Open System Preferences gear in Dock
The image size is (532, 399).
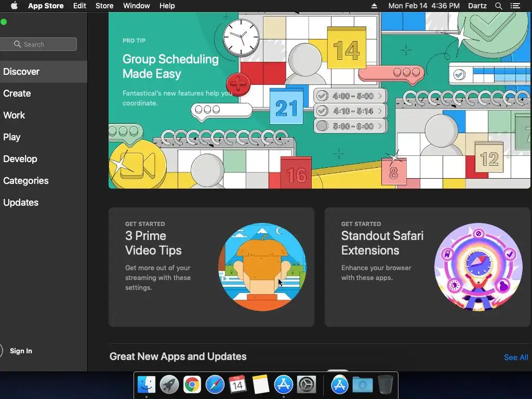click(307, 385)
